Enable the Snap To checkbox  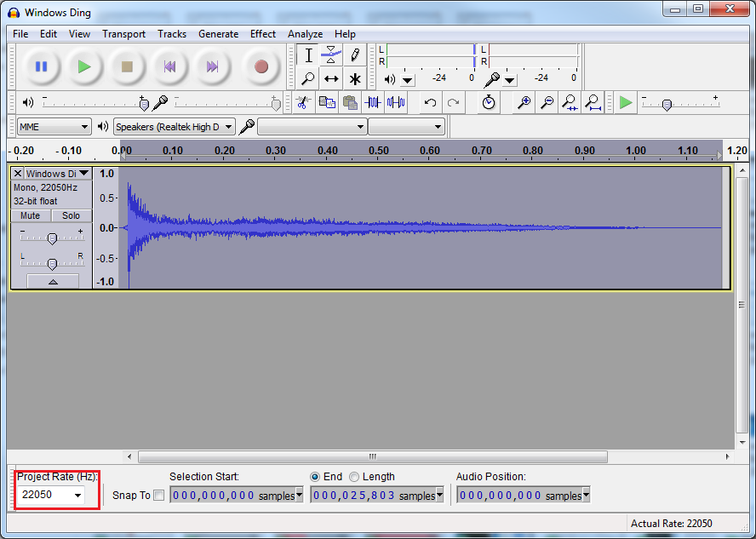[158, 496]
